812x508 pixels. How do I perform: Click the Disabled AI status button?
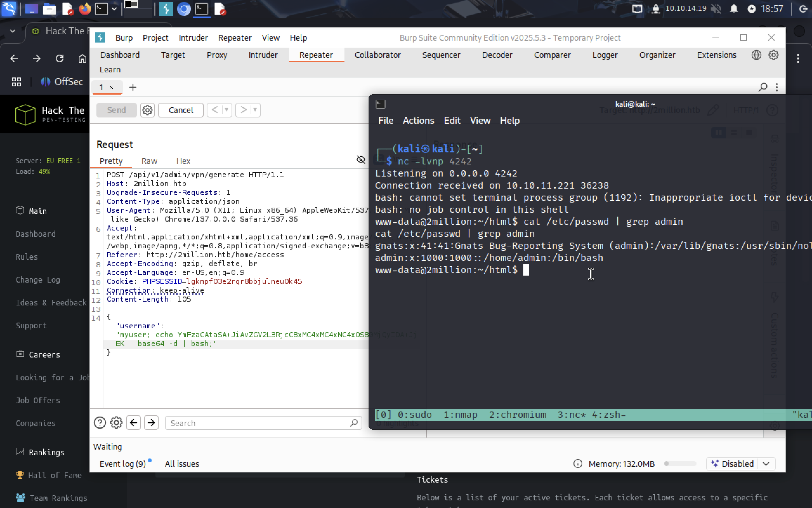tap(732, 464)
